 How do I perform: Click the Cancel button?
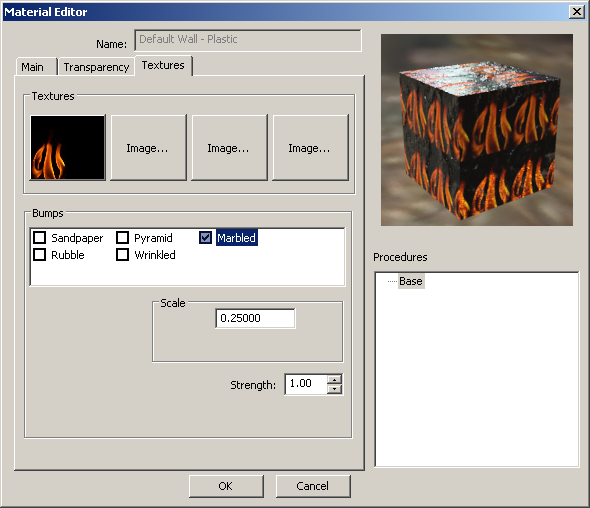point(313,486)
